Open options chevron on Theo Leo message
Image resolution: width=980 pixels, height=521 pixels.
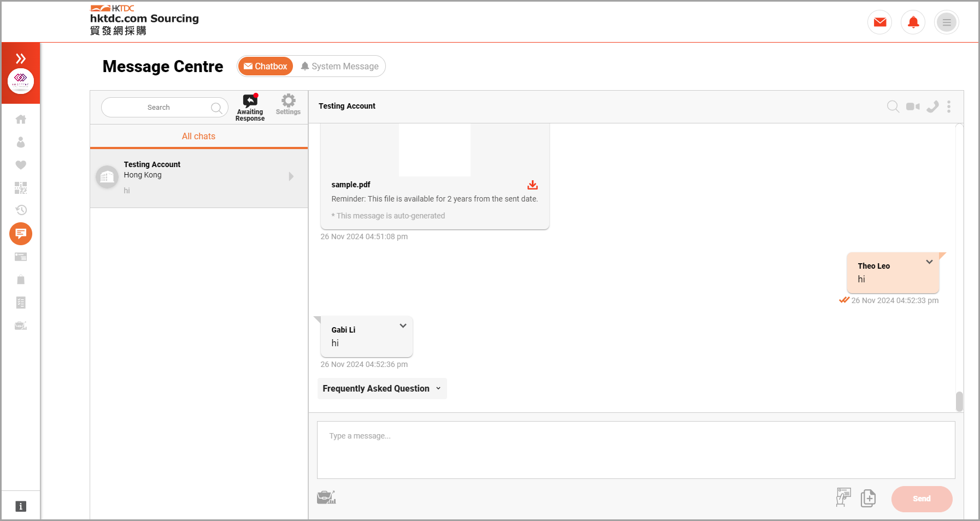929,262
